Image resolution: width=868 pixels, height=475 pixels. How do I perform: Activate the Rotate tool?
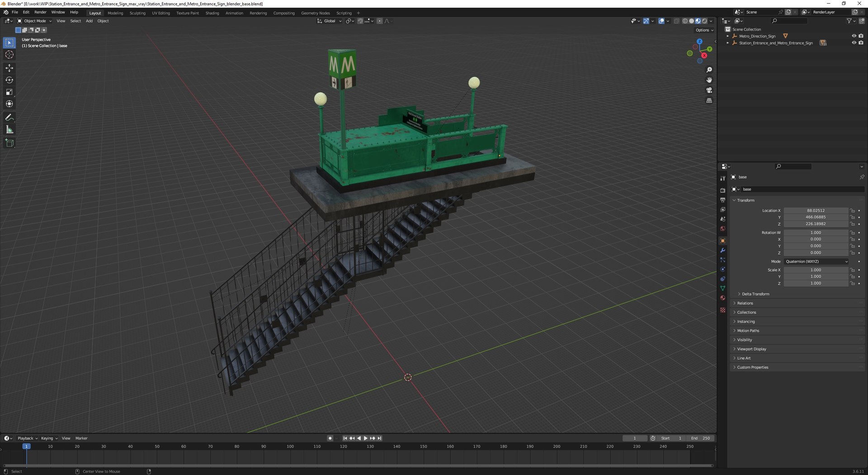[9, 80]
